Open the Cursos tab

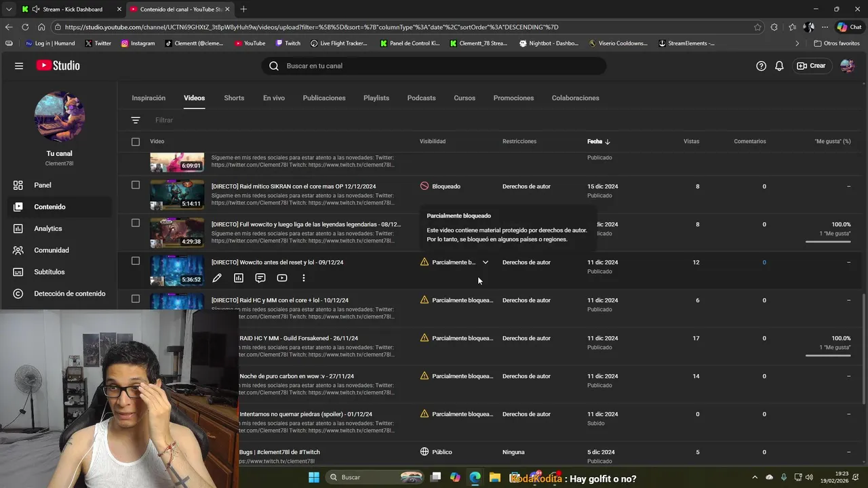pos(465,98)
